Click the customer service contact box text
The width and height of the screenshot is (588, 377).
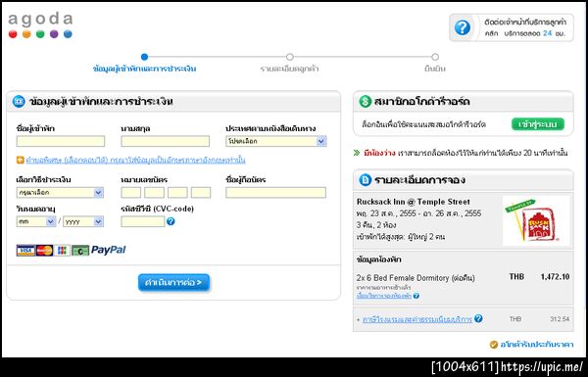click(x=525, y=27)
